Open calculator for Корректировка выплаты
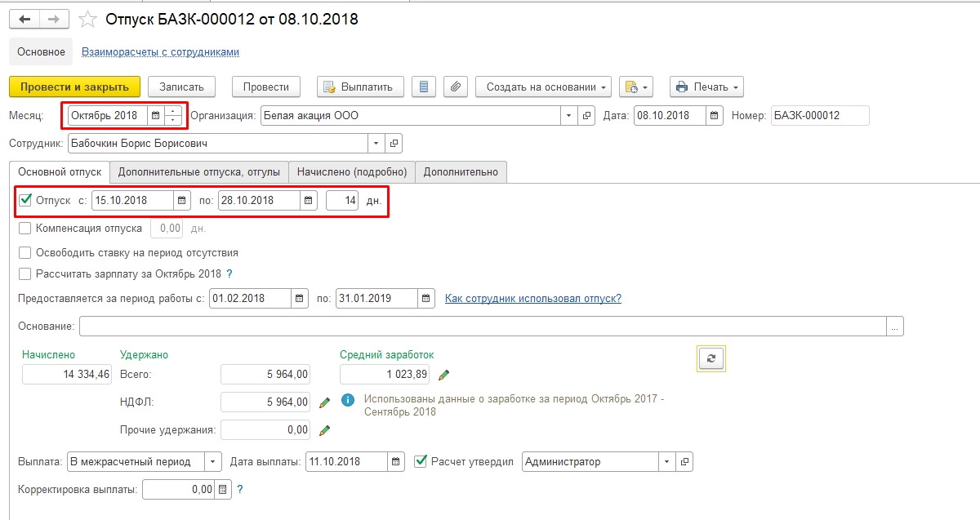980x520 pixels. click(x=222, y=490)
